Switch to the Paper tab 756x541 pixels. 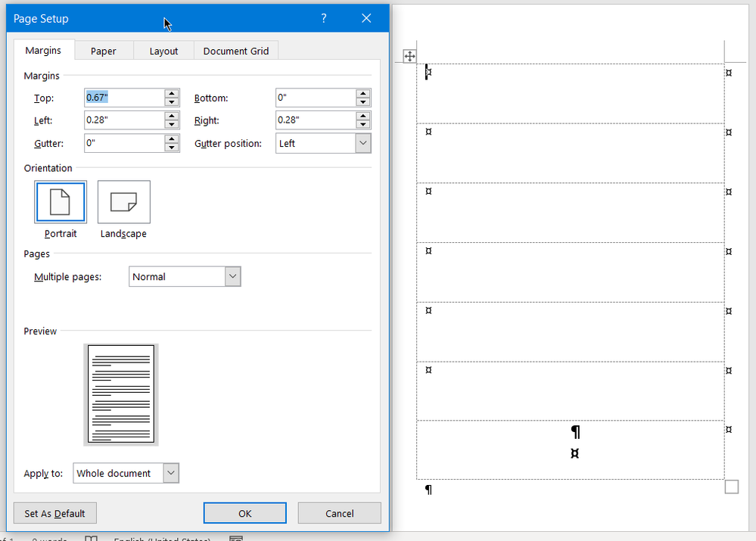point(103,51)
